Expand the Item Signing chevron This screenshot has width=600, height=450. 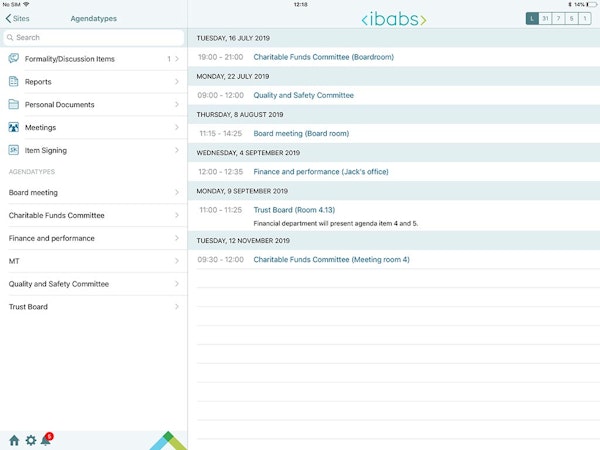(x=177, y=150)
